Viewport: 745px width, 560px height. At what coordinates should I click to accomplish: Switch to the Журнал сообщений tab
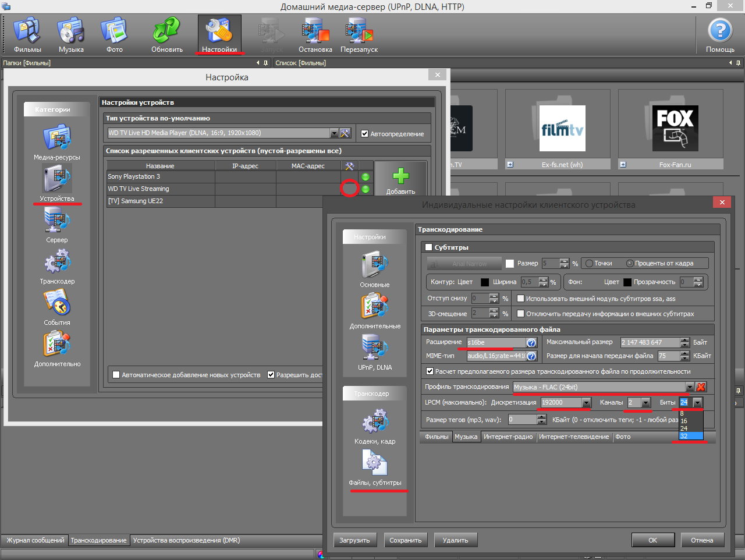coord(36,540)
